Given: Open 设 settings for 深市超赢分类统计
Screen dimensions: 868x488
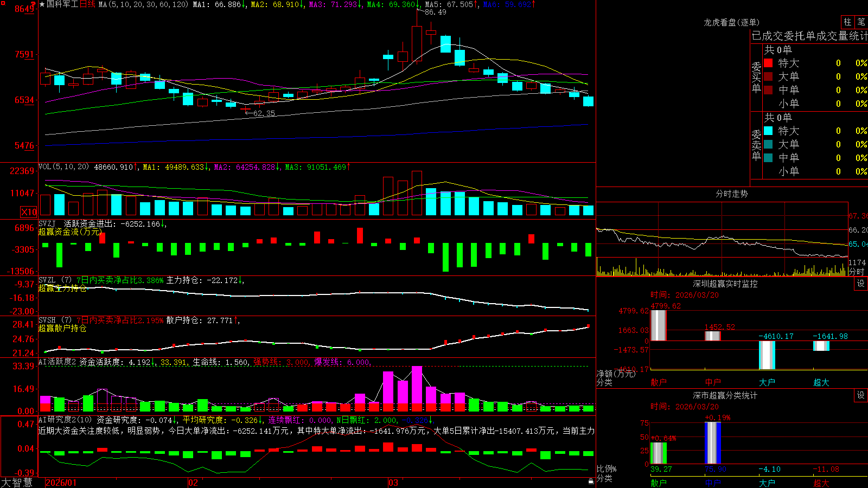Looking at the screenshot, I should [x=861, y=395].
